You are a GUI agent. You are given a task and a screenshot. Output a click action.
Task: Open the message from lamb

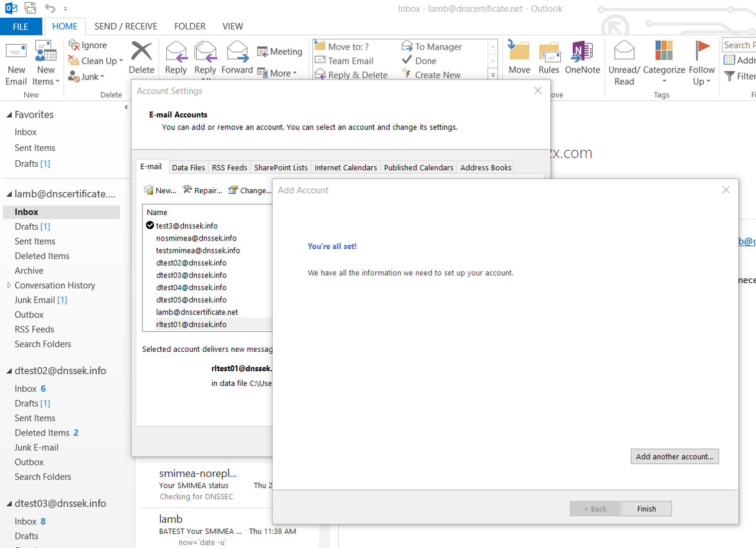click(230, 531)
